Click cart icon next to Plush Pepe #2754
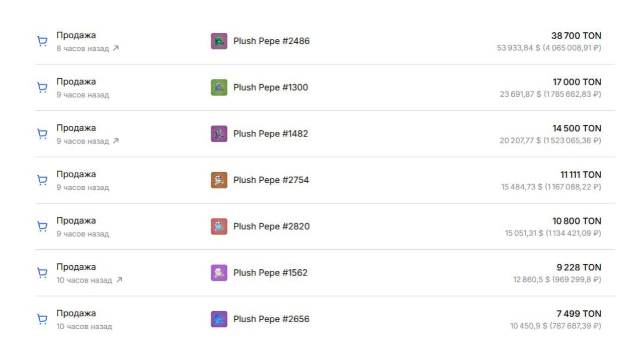The image size is (644, 362). point(43,180)
